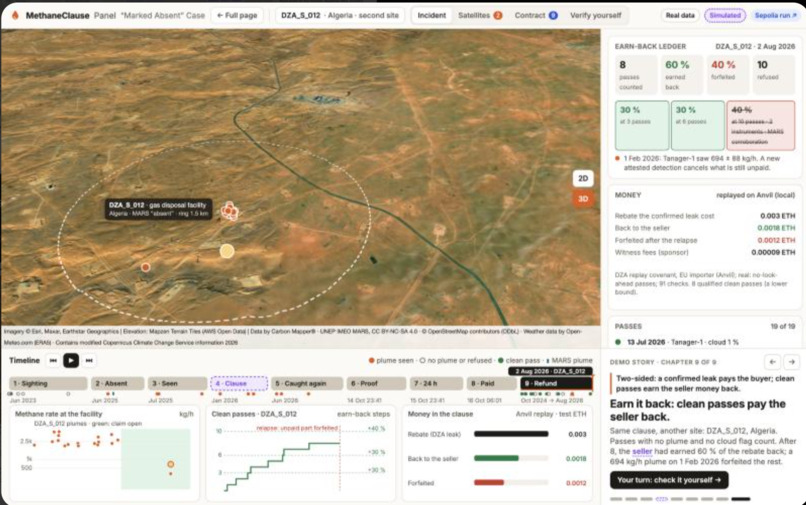
Task: Click the 60 % earned back stat
Action: coord(682,75)
